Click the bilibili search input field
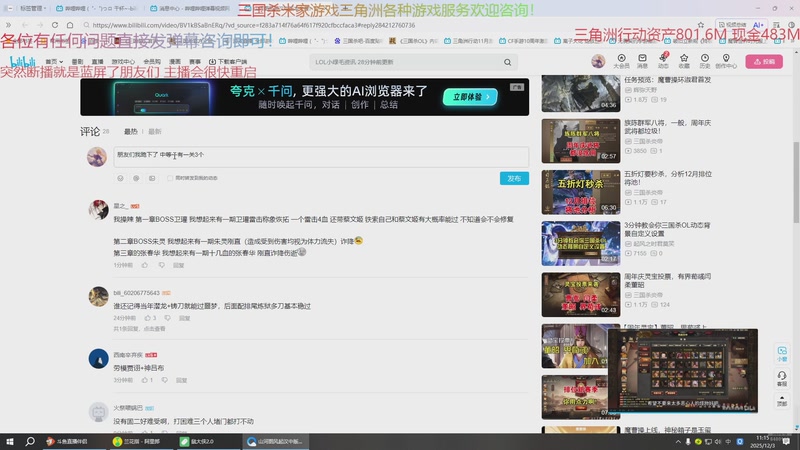 click(x=406, y=62)
